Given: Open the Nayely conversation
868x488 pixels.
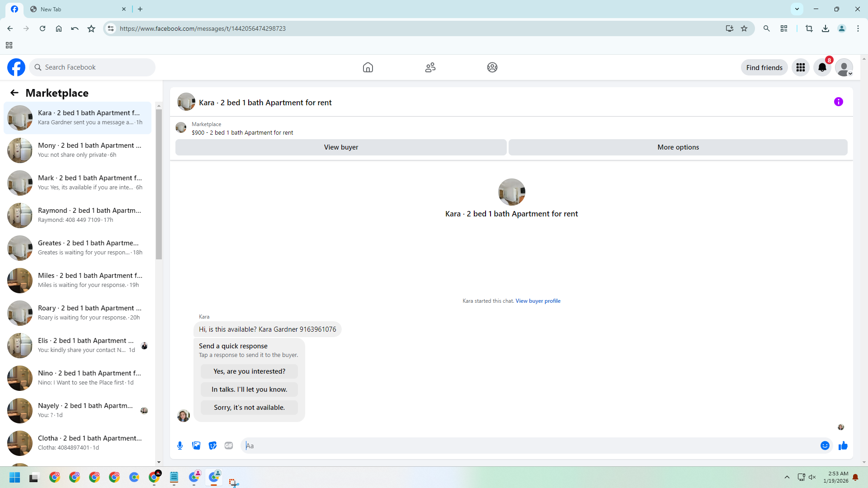Looking at the screenshot, I should (77, 411).
